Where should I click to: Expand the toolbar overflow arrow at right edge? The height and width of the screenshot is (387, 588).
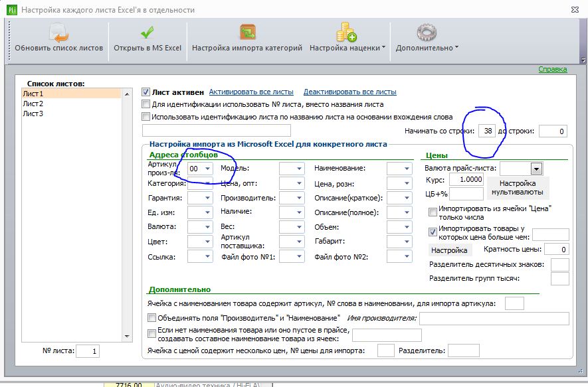pos(583,60)
